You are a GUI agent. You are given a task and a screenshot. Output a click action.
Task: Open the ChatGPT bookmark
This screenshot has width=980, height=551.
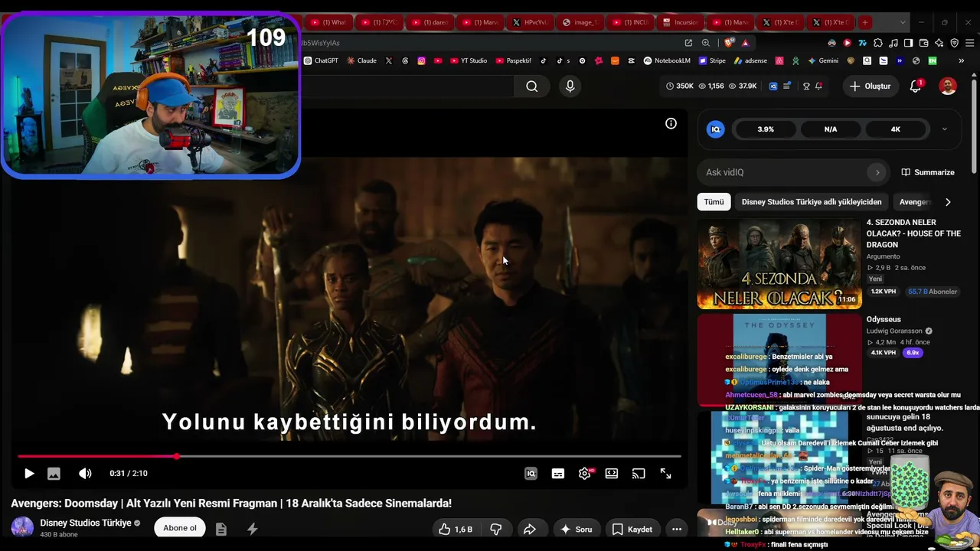(321, 60)
